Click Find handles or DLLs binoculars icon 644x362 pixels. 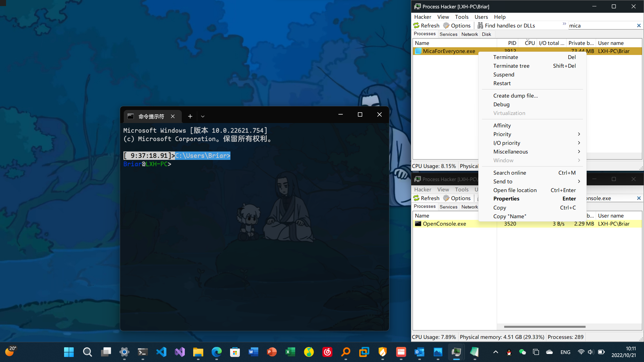click(x=480, y=25)
